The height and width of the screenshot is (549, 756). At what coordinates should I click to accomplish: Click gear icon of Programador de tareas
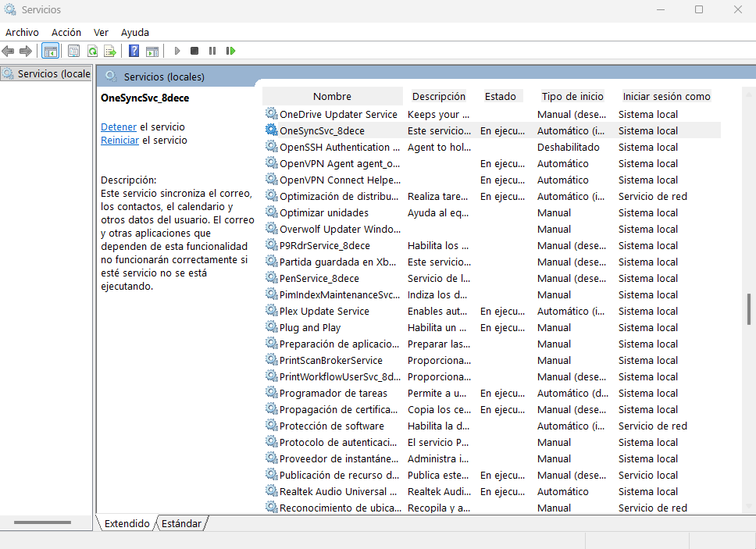tap(272, 392)
